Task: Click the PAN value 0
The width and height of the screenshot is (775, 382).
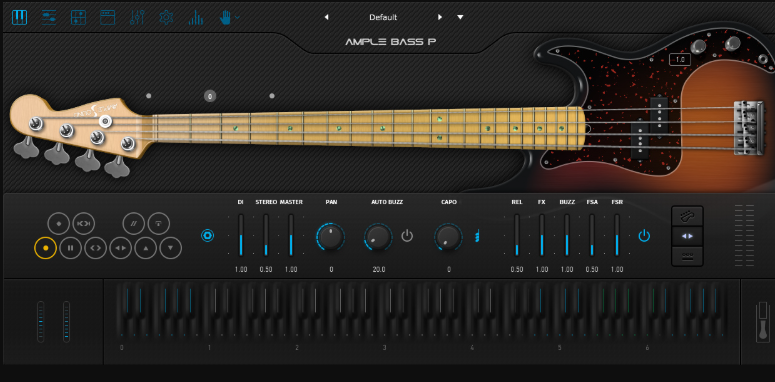Action: pos(331,270)
